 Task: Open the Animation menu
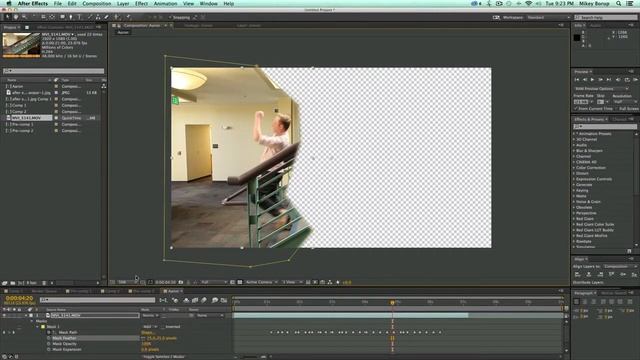(165, 3)
